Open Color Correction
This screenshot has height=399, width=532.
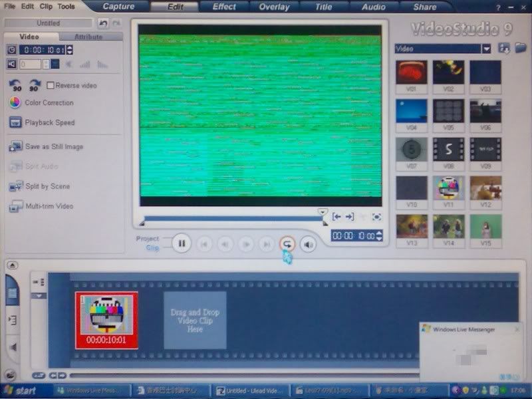(41, 102)
